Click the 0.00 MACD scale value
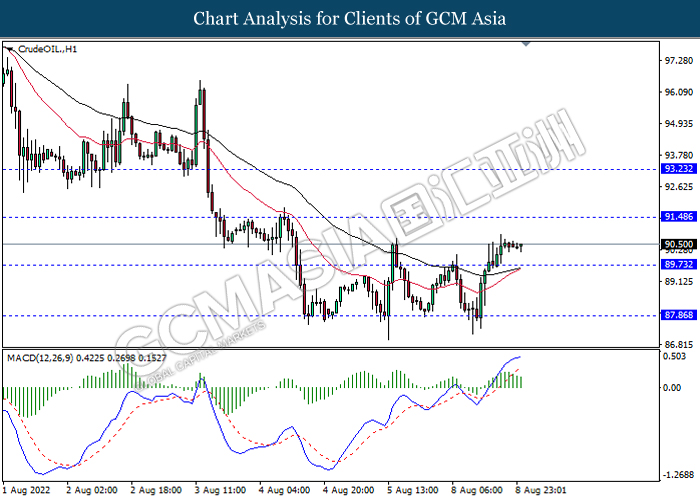700x500 pixels. pyautogui.click(x=672, y=388)
